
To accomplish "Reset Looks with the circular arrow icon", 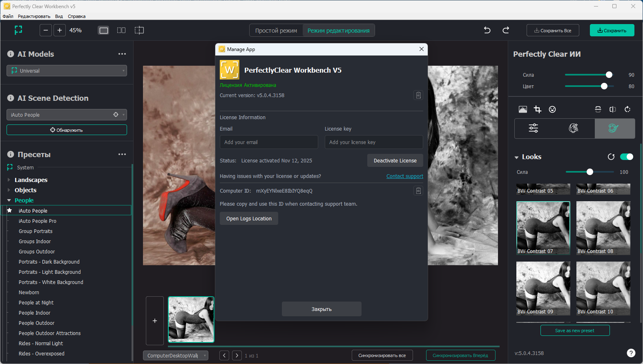I will [x=611, y=157].
